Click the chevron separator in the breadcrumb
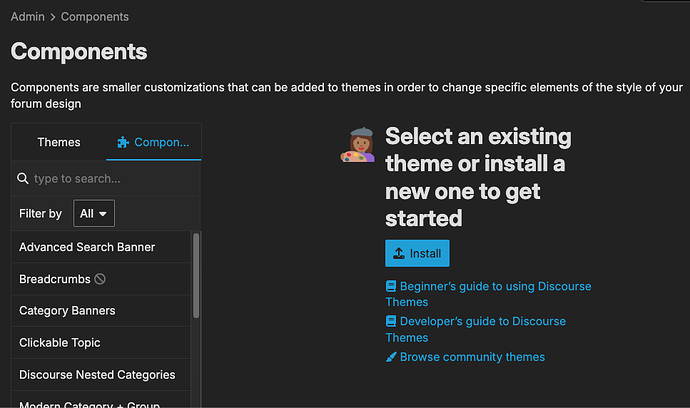 53,17
